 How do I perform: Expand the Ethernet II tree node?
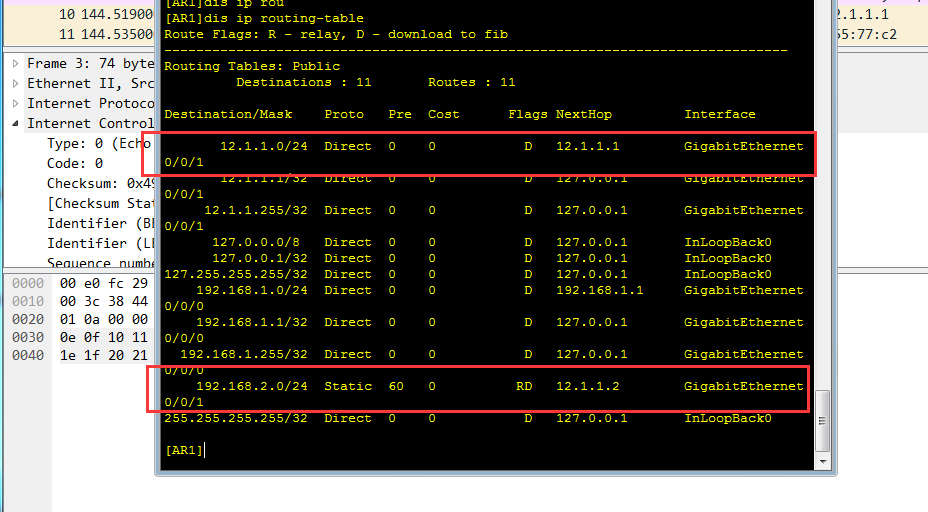point(16,83)
